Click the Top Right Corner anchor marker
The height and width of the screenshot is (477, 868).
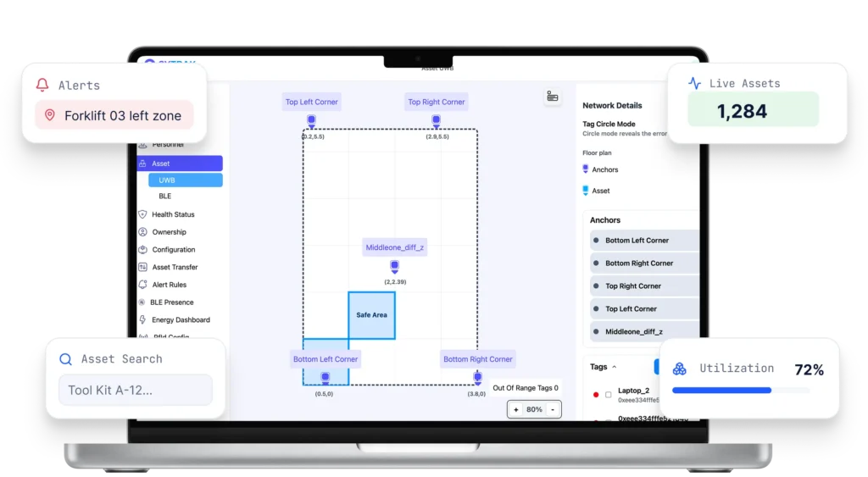[x=437, y=120]
